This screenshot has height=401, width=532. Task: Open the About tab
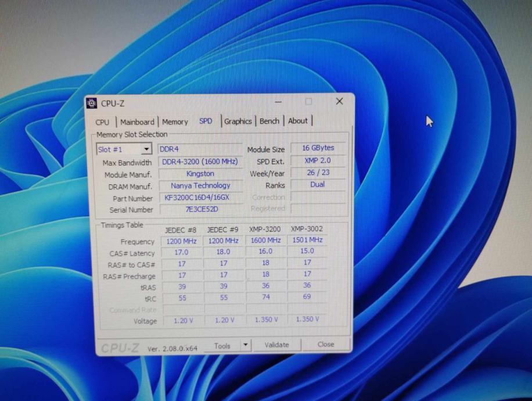point(297,120)
